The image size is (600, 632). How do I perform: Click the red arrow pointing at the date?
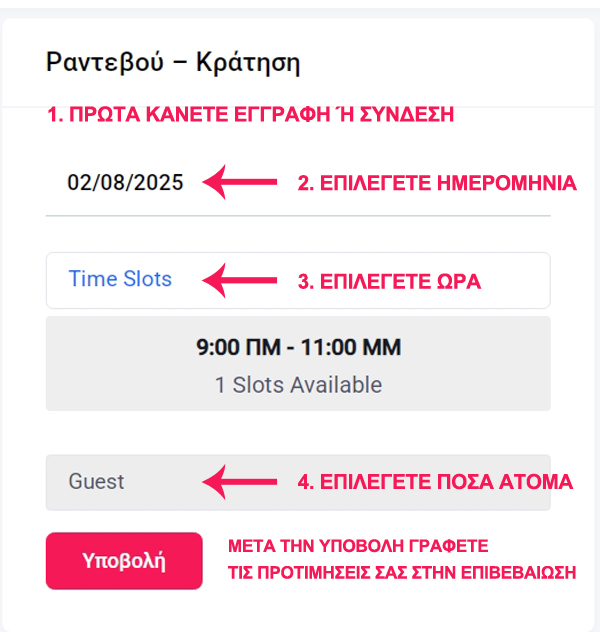click(x=240, y=182)
